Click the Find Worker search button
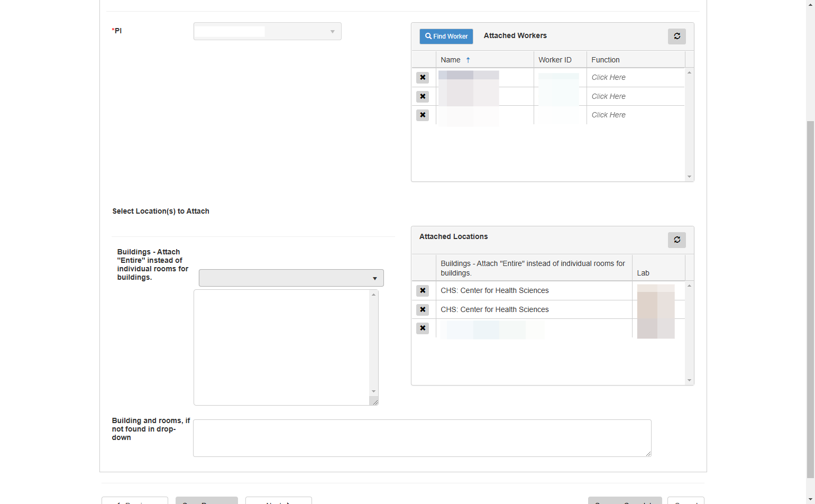 pos(446,36)
